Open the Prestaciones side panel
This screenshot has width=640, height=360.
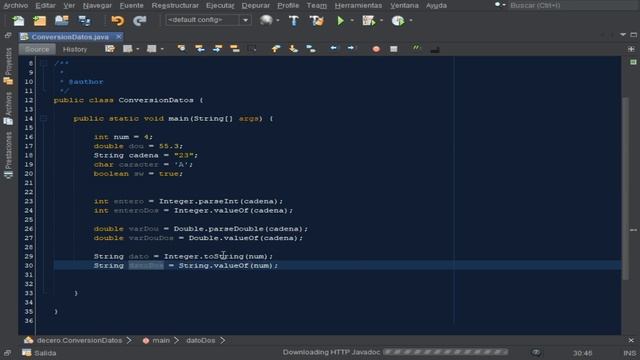8,155
